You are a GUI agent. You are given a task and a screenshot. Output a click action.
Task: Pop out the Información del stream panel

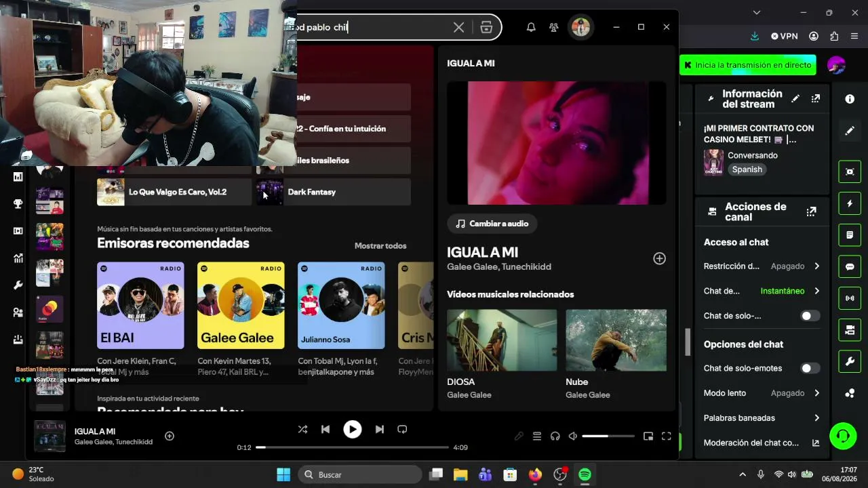(x=816, y=99)
